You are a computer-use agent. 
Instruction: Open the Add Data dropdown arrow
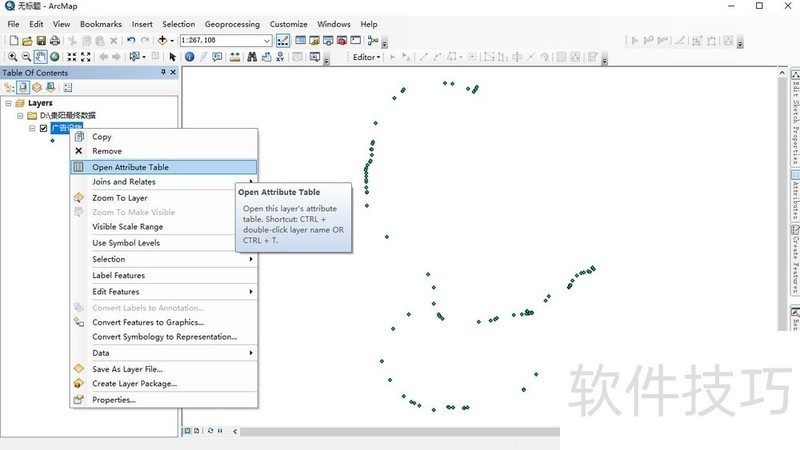pos(172,41)
